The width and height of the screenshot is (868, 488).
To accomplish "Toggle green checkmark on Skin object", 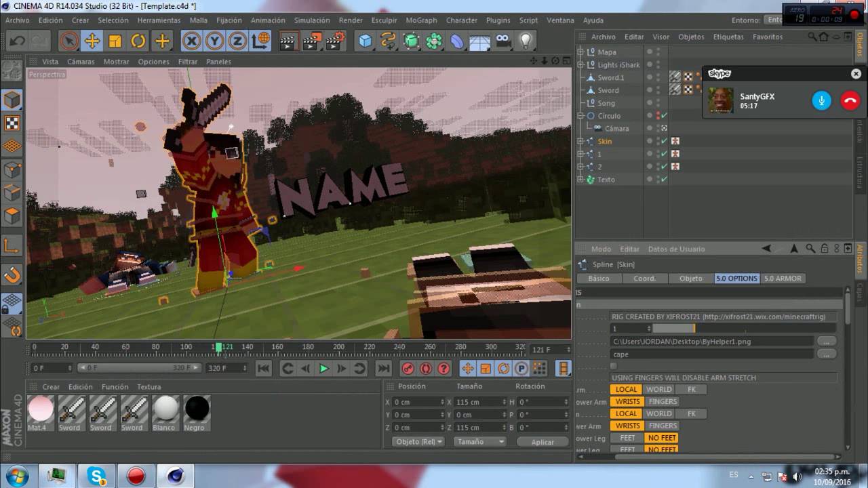I will click(x=664, y=142).
